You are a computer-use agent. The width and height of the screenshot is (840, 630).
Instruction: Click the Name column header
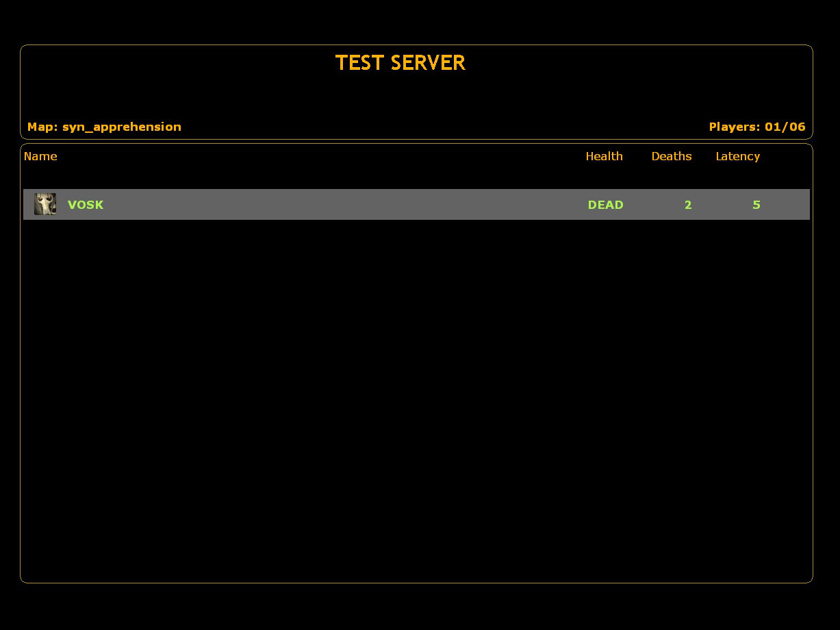click(x=40, y=156)
